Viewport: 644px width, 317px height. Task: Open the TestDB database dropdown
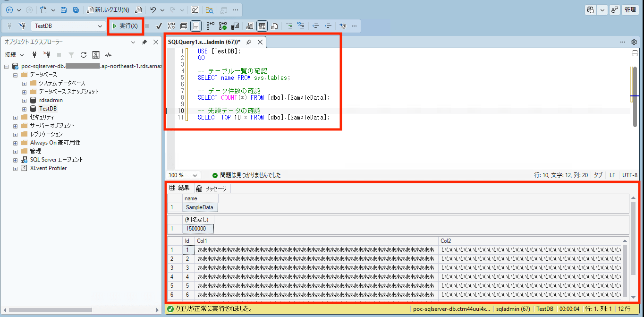(100, 26)
